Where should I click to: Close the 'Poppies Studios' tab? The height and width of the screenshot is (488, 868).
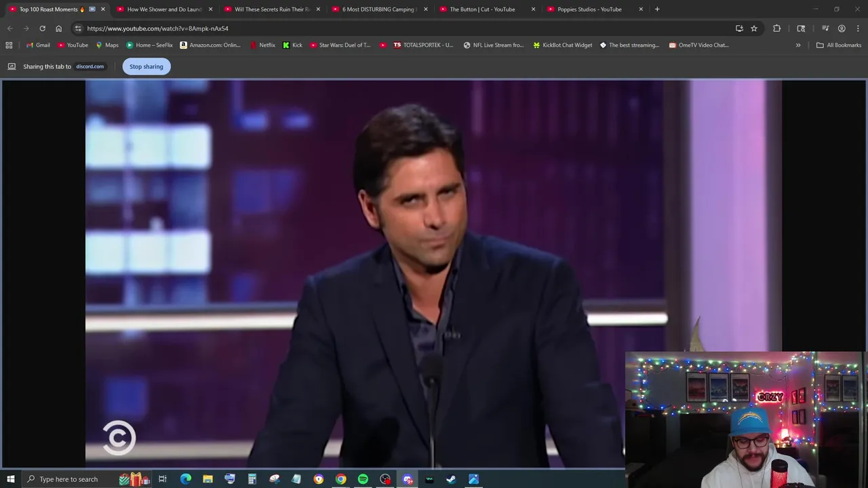click(x=641, y=9)
